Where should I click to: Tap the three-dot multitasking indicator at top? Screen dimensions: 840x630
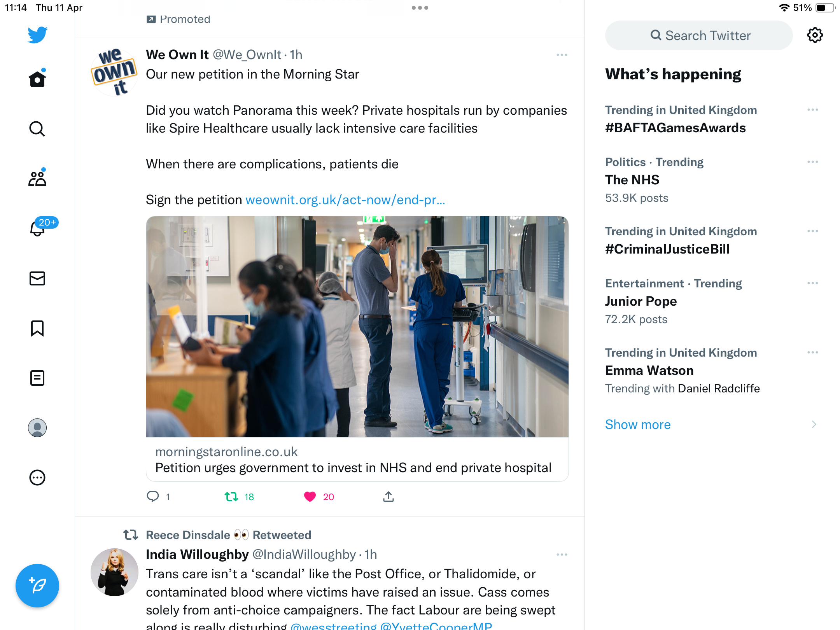420,8
